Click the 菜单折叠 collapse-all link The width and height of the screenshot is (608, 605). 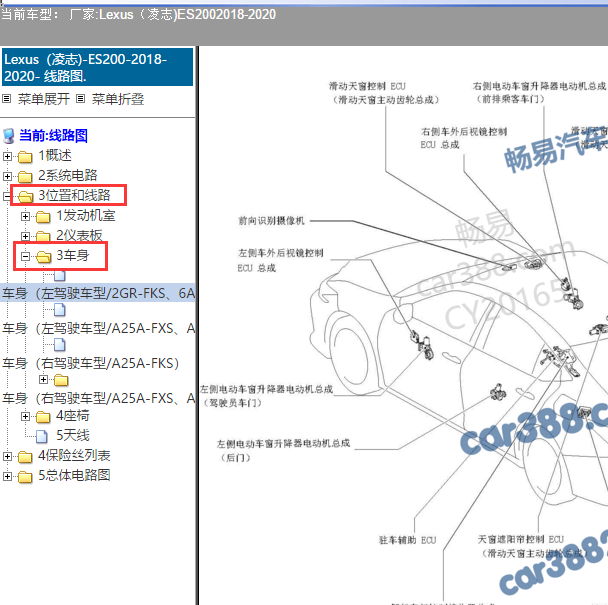pos(117,99)
